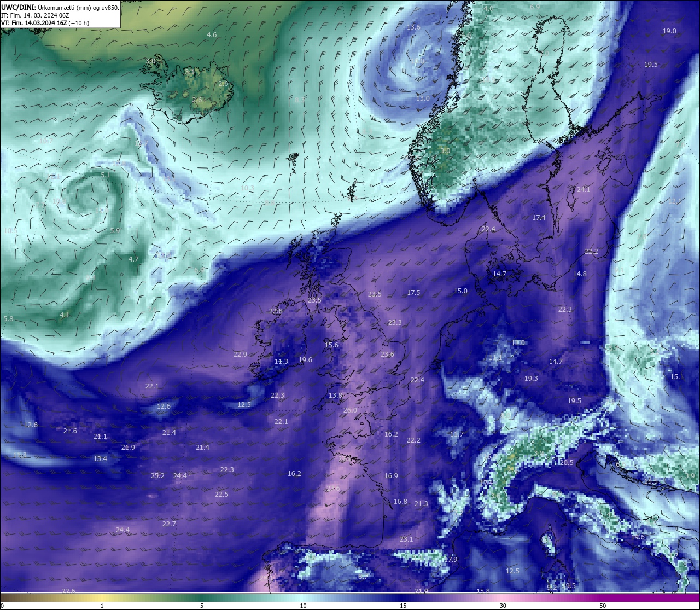The image size is (700, 610).
Task: Click the 23.1 value near the Pyrenees
Action: point(406,539)
